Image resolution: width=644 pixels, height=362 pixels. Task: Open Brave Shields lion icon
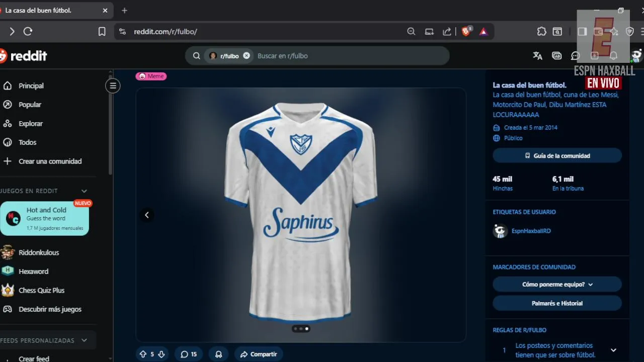click(466, 31)
